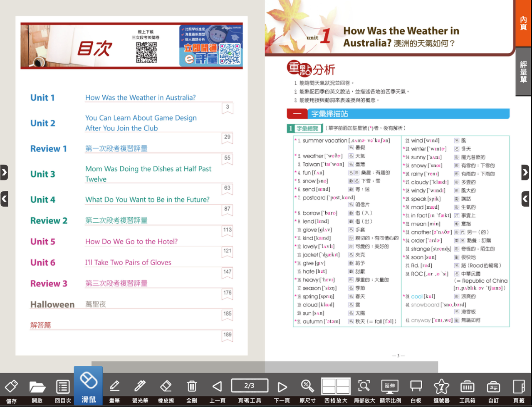Screen dimensions: 532x407
Task: Click the vocabulary word 'postcard'
Action: pyautogui.click(x=314, y=198)
